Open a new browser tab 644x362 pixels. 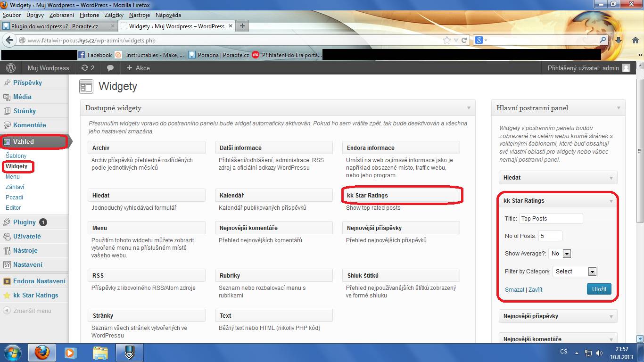tap(242, 26)
